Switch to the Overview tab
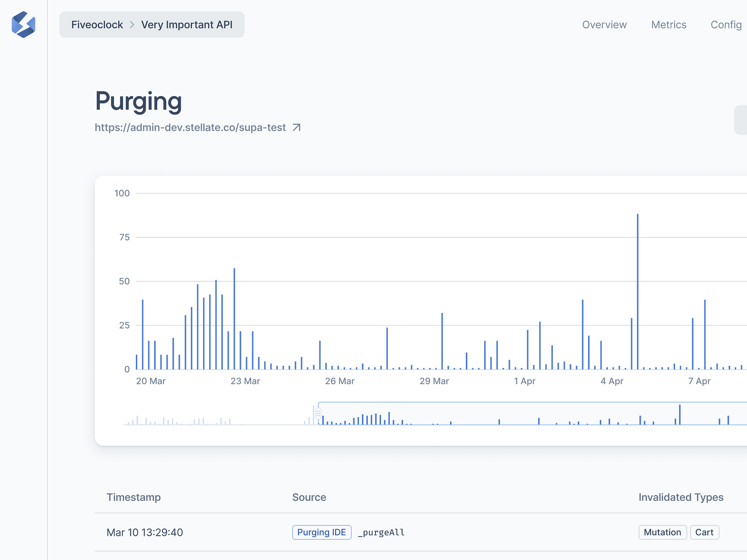The height and width of the screenshot is (560, 747). point(605,25)
